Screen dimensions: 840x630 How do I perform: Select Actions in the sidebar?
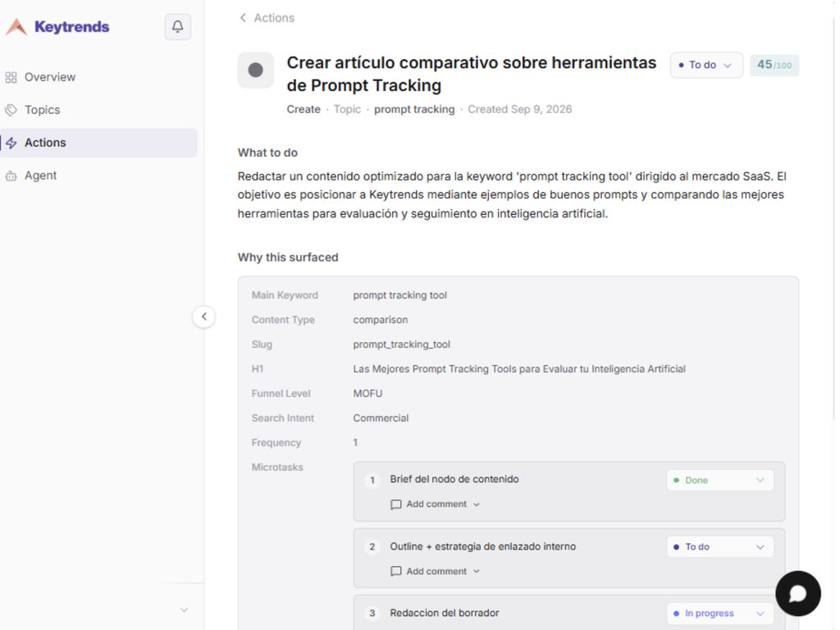tap(98, 143)
